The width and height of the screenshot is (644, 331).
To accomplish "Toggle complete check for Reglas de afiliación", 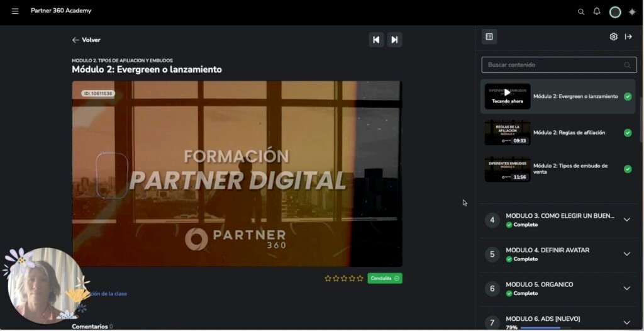I will 628,133.
